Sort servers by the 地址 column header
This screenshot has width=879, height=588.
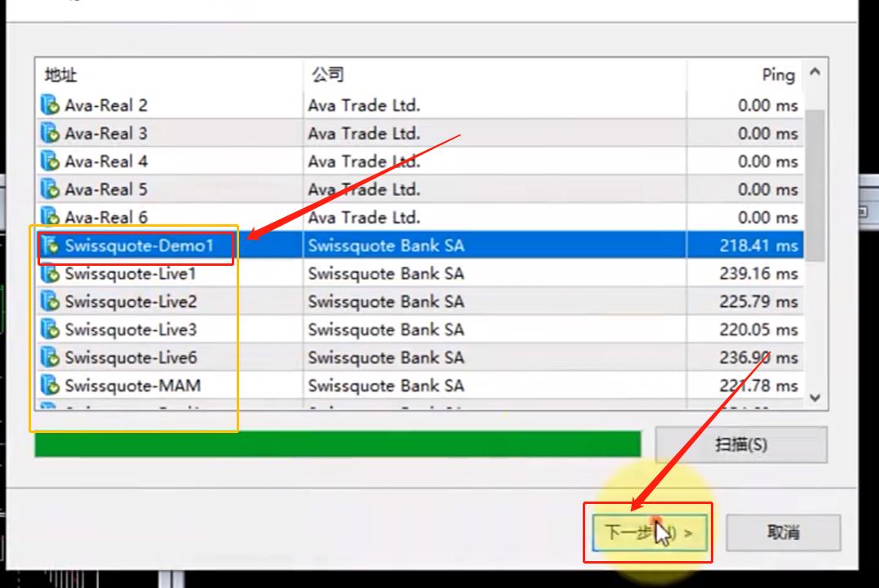coord(61,75)
